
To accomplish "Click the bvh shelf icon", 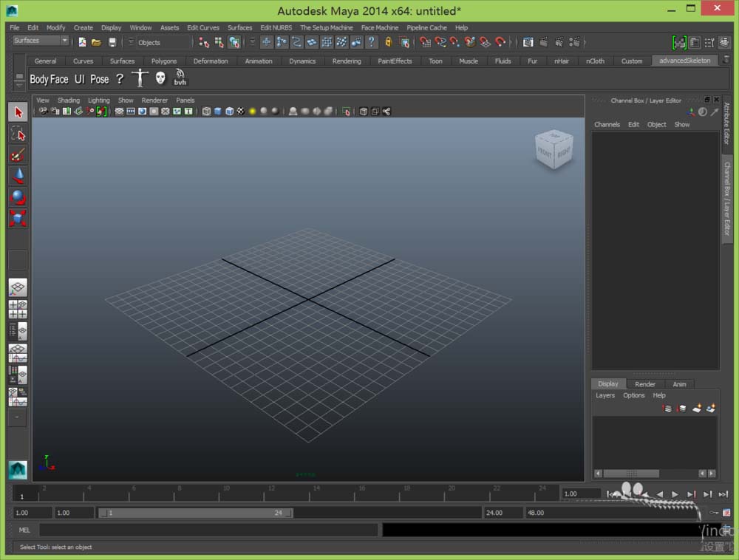I will click(x=180, y=78).
